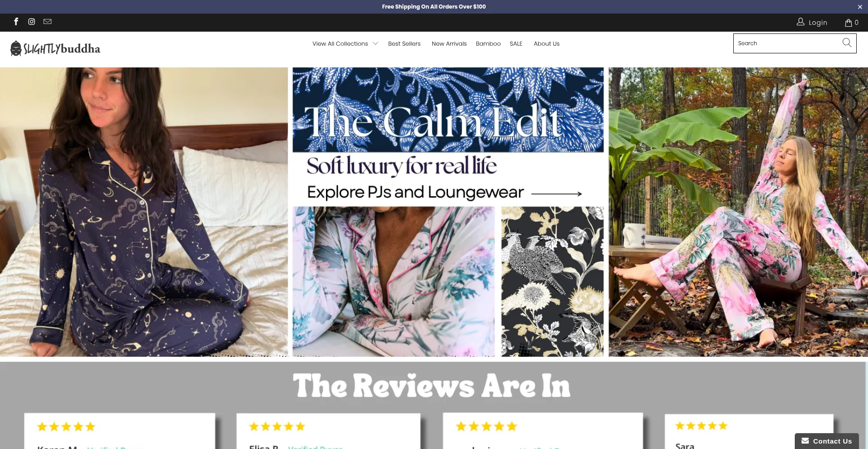The image size is (868, 449).
Task: Click the search magnifying glass icon
Action: [847, 43]
